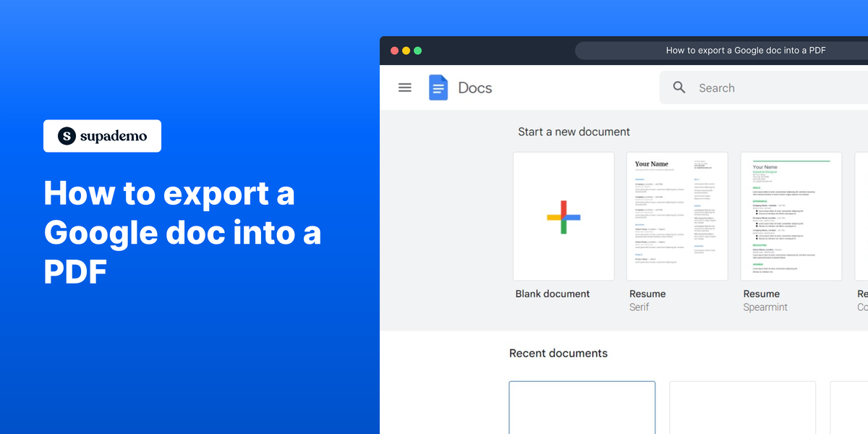Click the search magnifier icon
This screenshot has width=868, height=434.
(678, 87)
